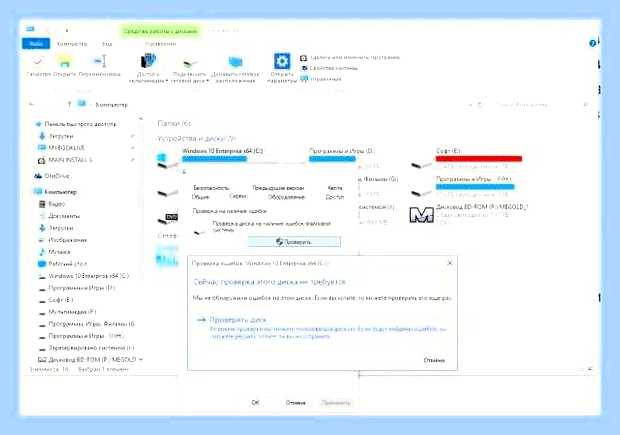Select Документы folder in navigation pane
The width and height of the screenshot is (620, 435).
(59, 216)
